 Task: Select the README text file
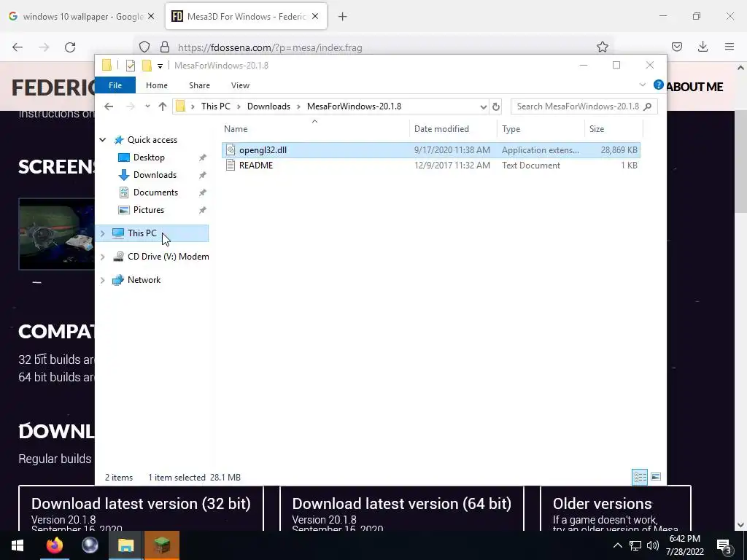(x=430, y=166)
